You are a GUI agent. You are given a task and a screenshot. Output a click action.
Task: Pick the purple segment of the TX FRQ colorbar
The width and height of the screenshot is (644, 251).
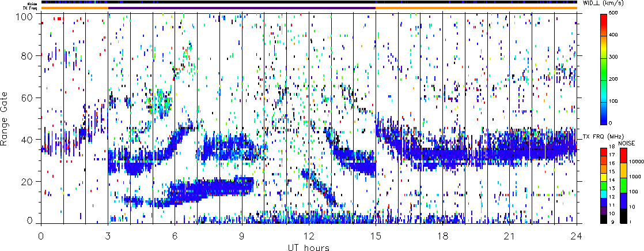point(605,210)
